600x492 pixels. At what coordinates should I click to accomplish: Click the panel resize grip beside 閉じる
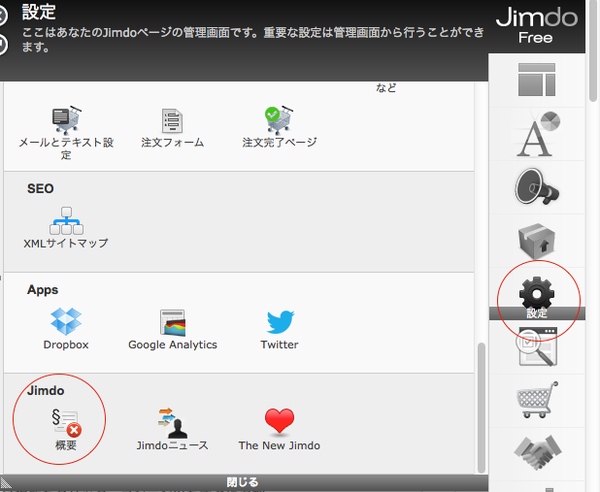click(6, 482)
